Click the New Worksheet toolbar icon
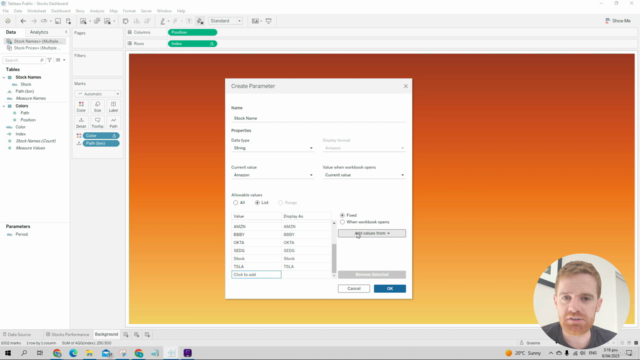 point(83,21)
